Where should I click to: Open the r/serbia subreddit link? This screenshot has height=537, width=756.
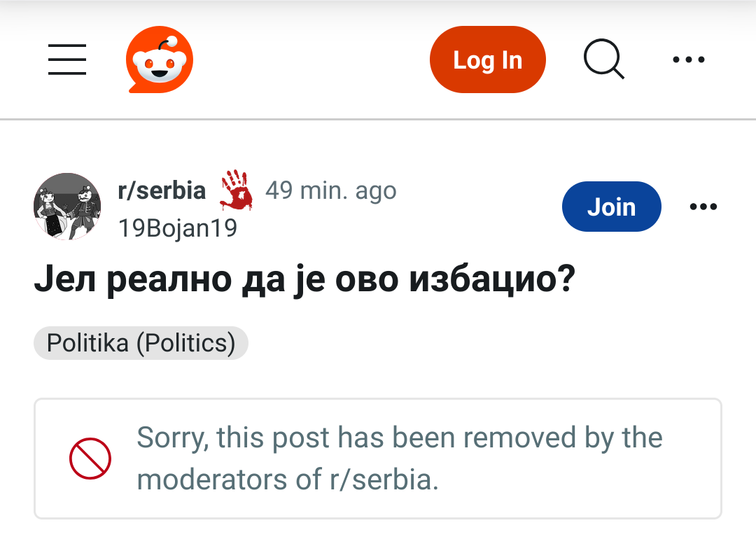tap(162, 190)
